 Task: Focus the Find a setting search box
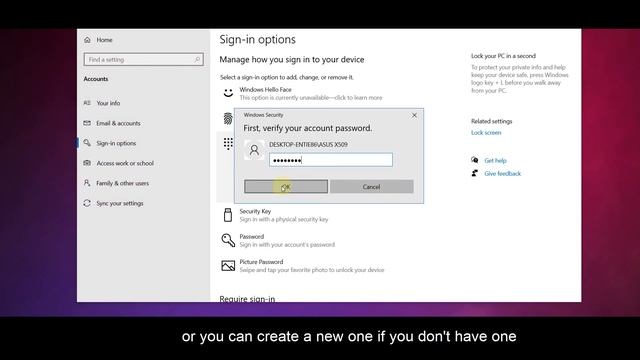[x=143, y=60]
